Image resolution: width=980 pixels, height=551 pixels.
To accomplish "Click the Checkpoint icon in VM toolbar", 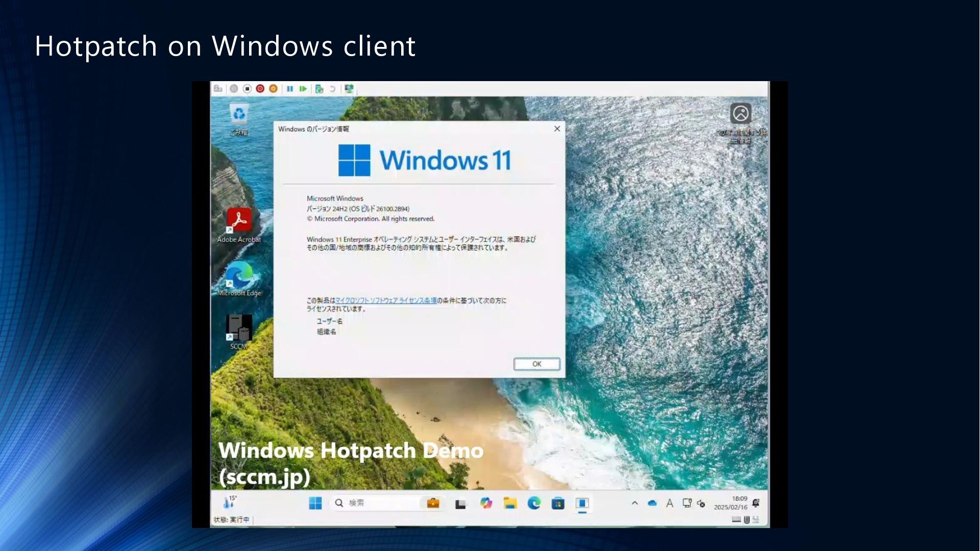I will (x=320, y=89).
